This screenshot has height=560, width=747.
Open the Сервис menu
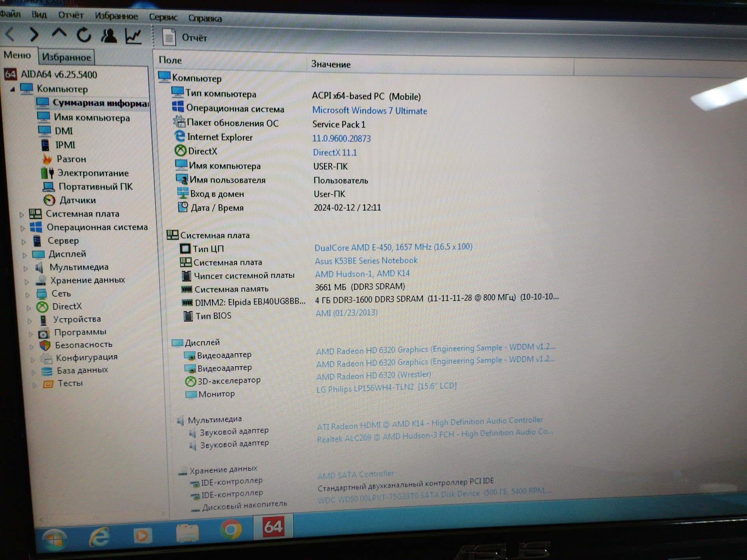[x=163, y=17]
